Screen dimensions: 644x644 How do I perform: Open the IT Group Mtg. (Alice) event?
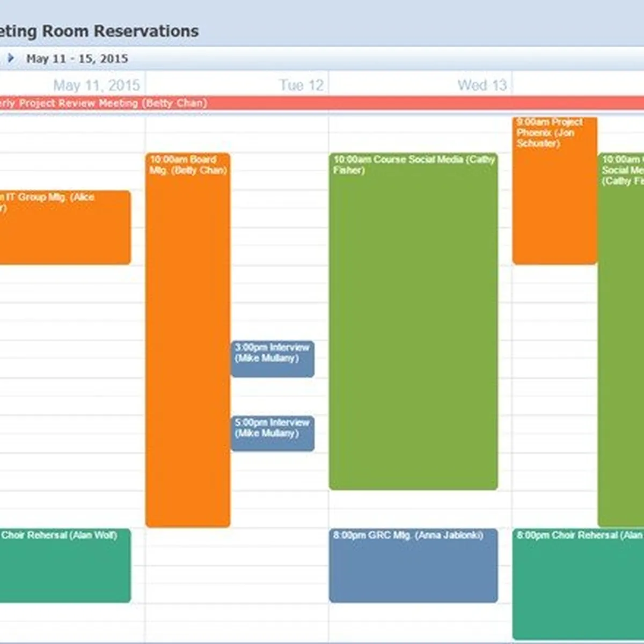[x=65, y=227]
